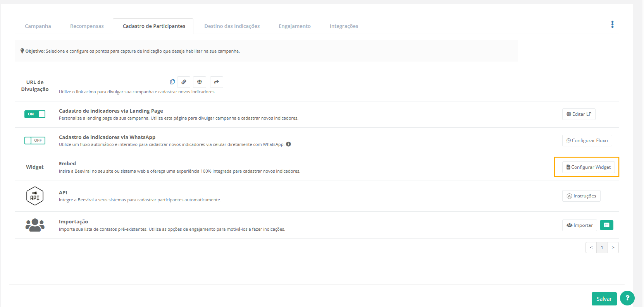Open the Engajamento tab
Screen dimensions: 644x307
tap(294, 26)
